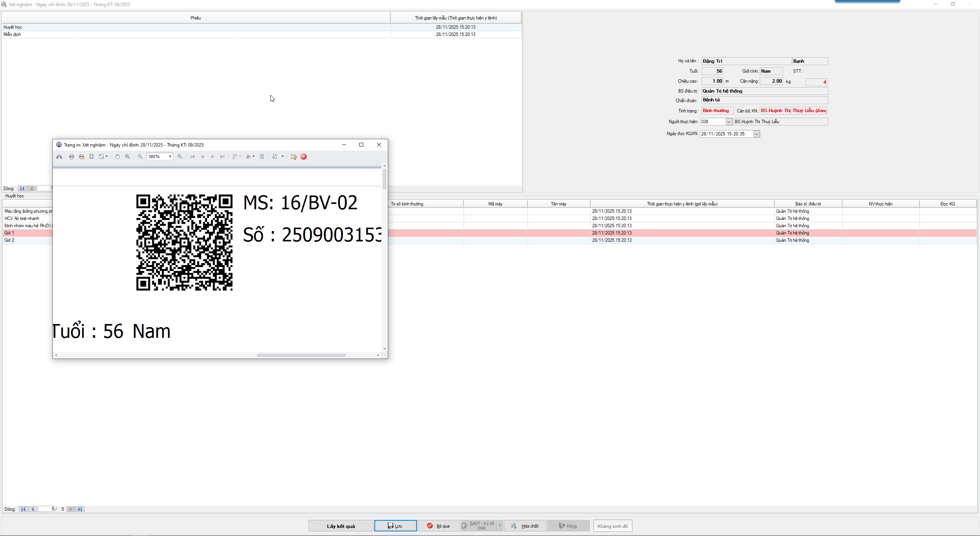
Task: Open the 380% zoom level dropdown
Action: tap(170, 156)
